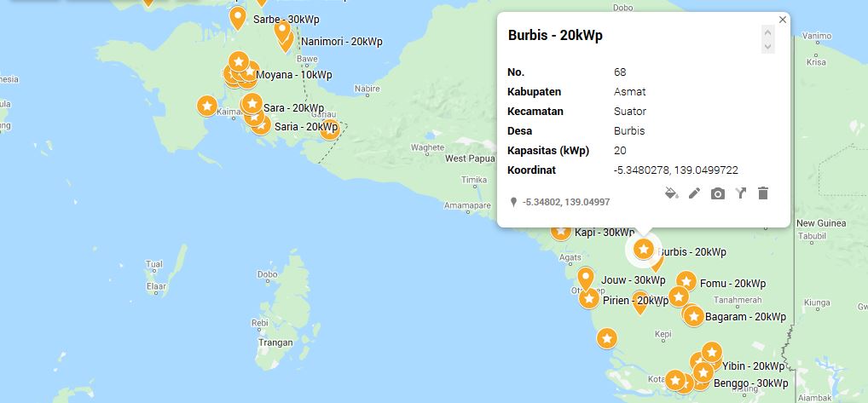Click the Yibin - 20kWp star marker
The image size is (868, 403).
pos(710,352)
